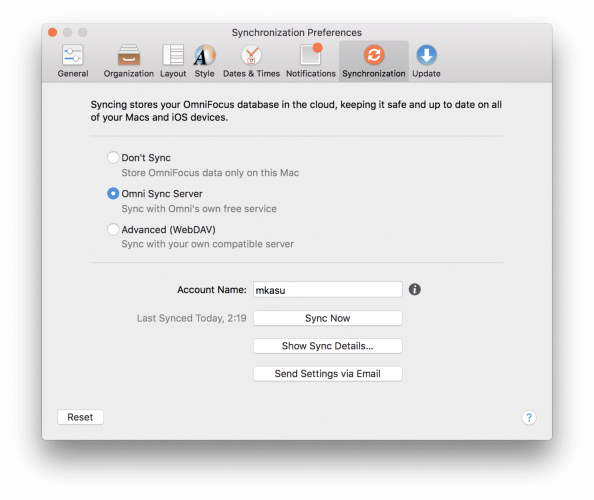The width and height of the screenshot is (594, 500).
Task: Open the General preferences icon
Action: (x=73, y=55)
